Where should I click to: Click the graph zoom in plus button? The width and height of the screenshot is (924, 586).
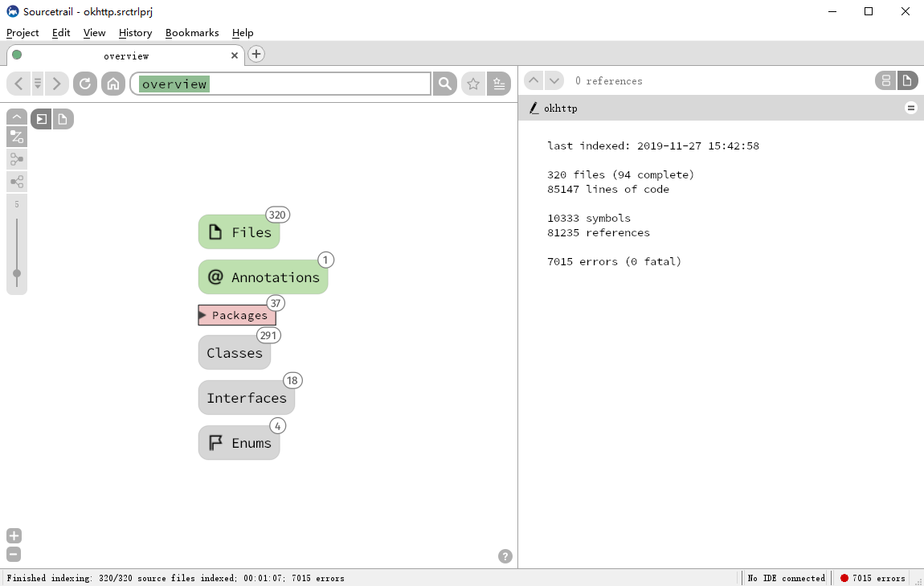coord(14,536)
